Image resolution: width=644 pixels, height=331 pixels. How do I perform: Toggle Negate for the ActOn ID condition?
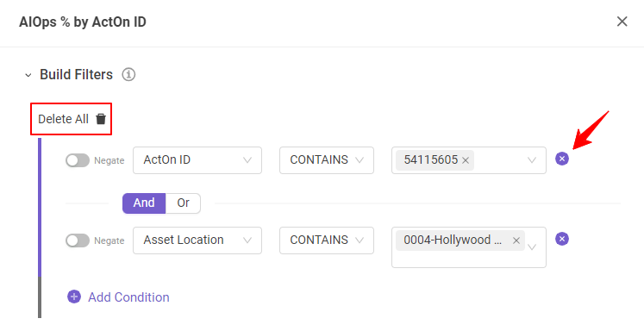click(78, 160)
